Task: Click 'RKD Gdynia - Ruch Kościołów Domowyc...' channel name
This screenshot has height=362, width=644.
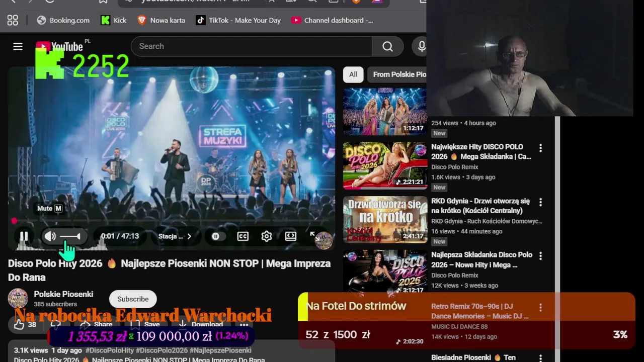Action: [487, 221]
